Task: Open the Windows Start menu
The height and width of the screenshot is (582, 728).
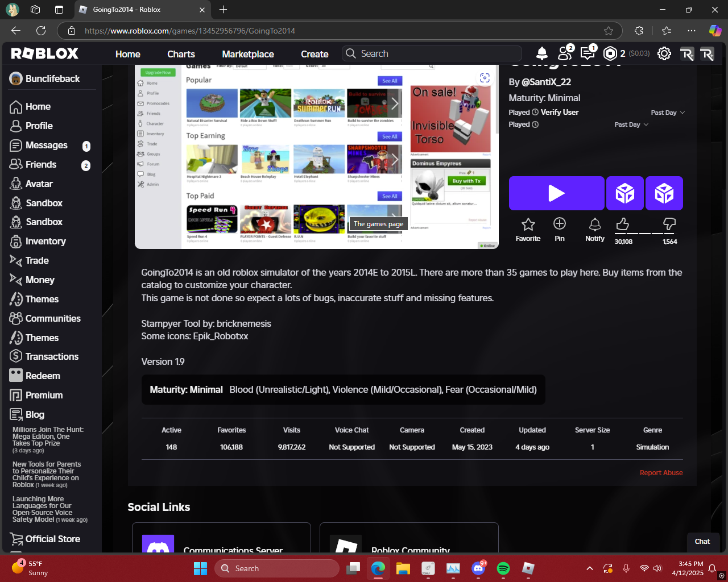Action: pyautogui.click(x=200, y=568)
